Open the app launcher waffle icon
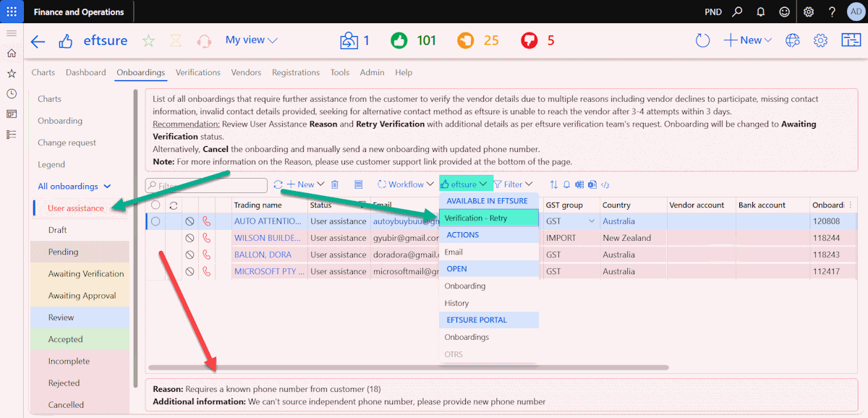This screenshot has height=418, width=868. (x=12, y=12)
